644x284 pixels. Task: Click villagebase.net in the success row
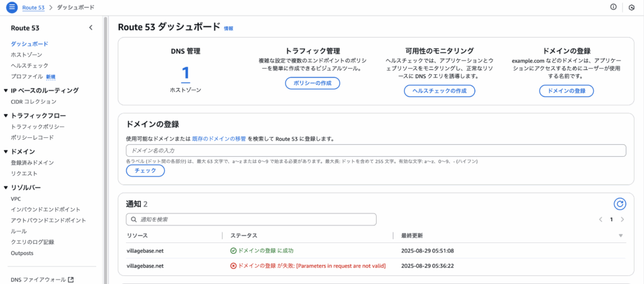(x=145, y=250)
